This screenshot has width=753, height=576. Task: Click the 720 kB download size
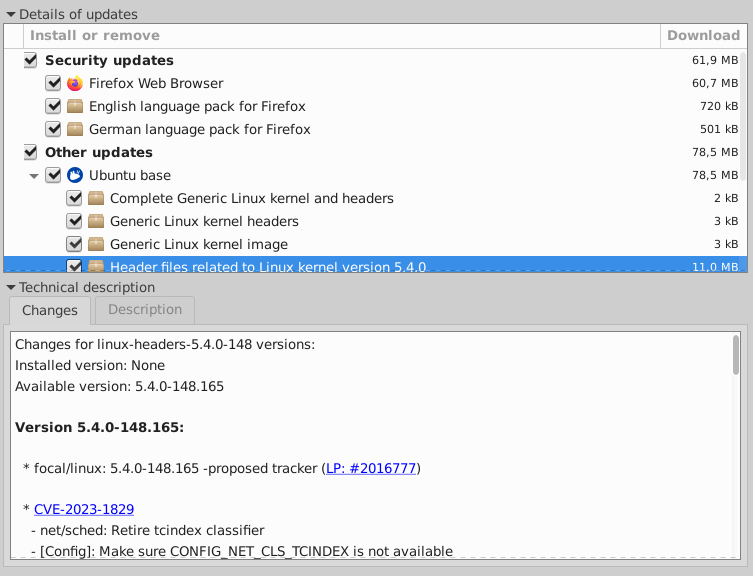coord(719,106)
